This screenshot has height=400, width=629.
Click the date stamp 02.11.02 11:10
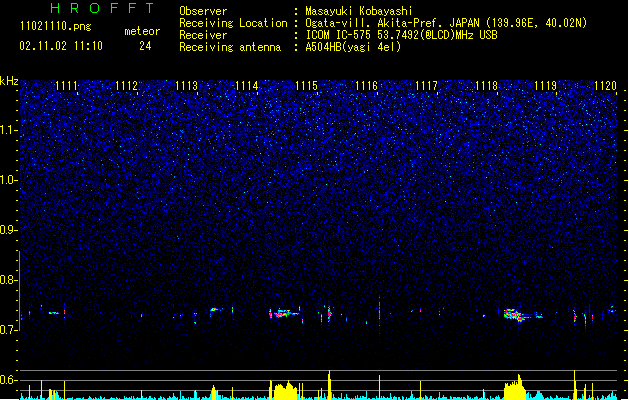tap(61, 46)
